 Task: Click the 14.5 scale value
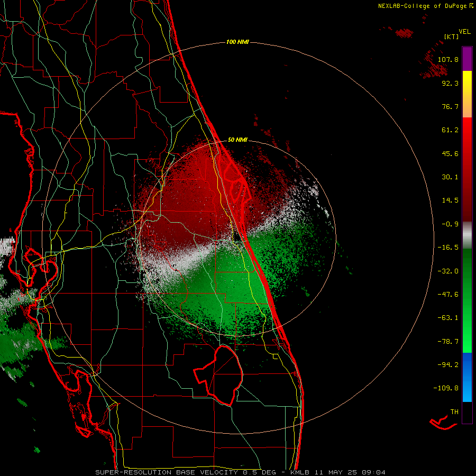click(450, 200)
